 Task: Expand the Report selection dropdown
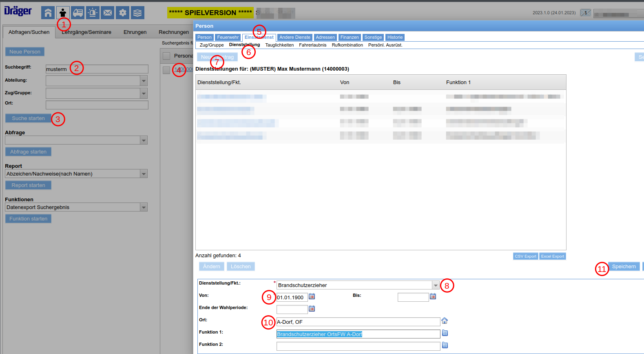(144, 174)
